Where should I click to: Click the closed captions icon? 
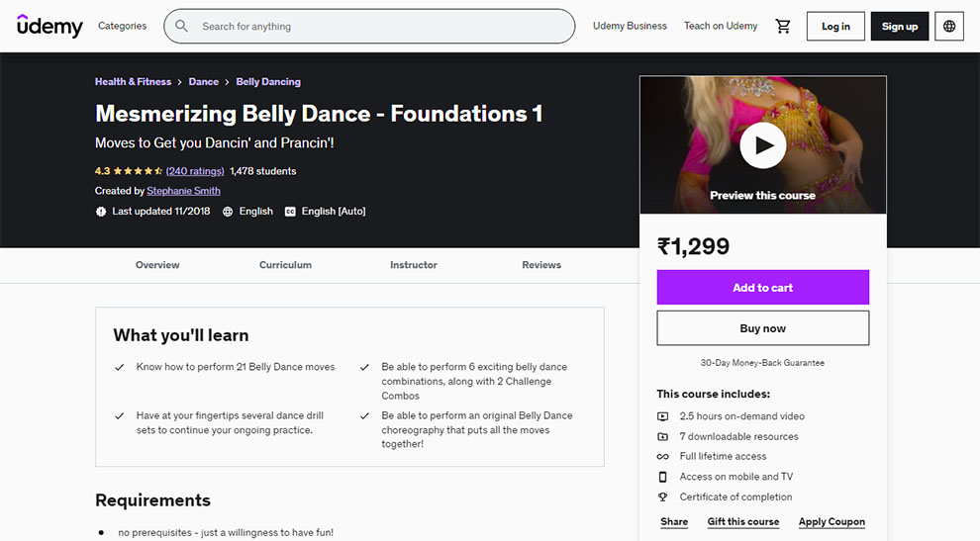tap(290, 212)
